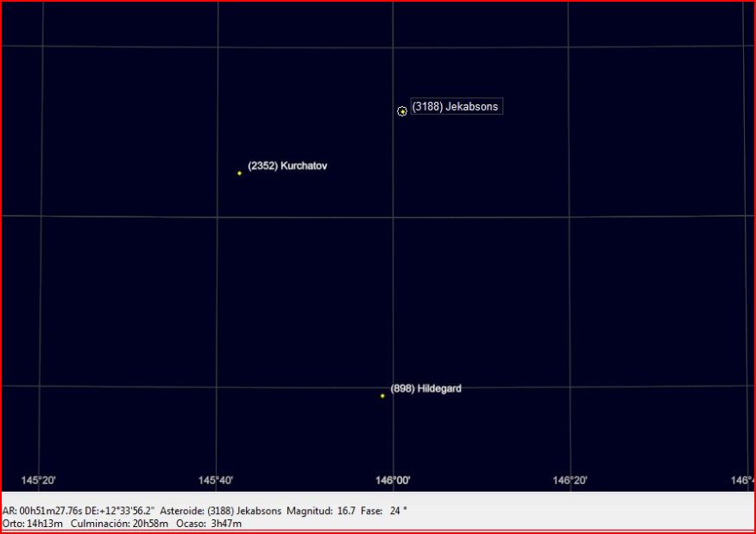Screen dimensions: 756x534
Task: Click the 145°20' axis label
Action: coord(39,481)
